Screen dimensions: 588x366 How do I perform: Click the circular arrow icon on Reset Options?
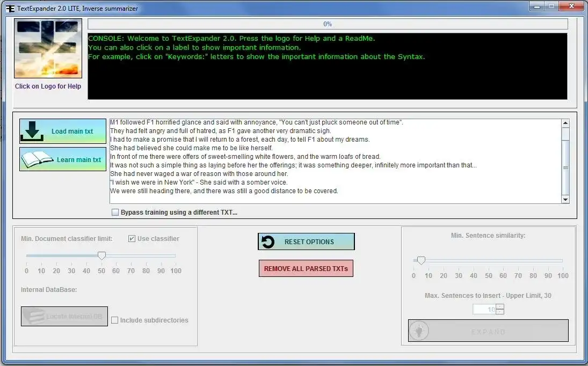tap(268, 241)
